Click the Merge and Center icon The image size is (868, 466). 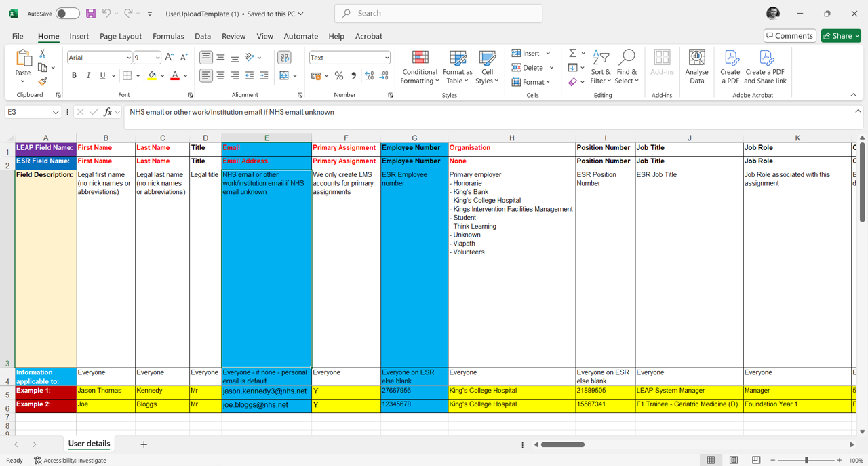coord(284,76)
